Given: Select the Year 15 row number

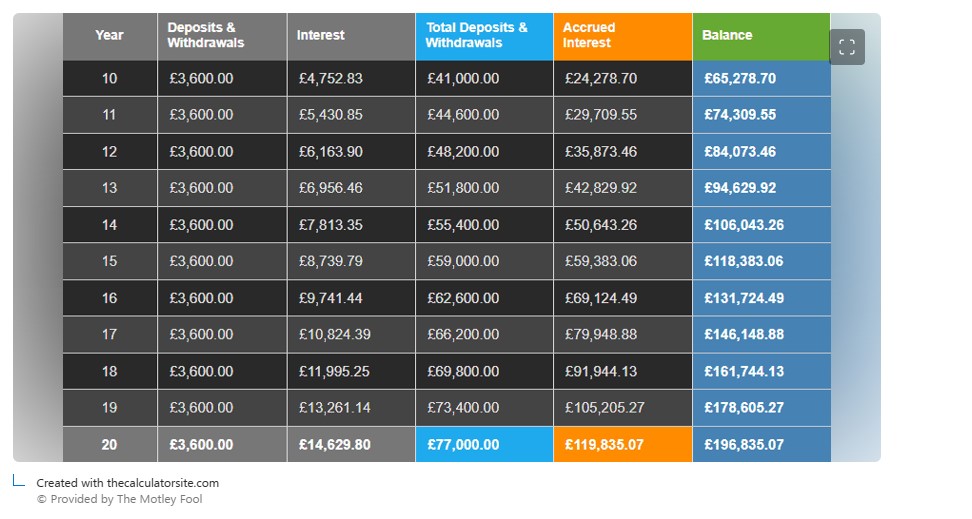Looking at the screenshot, I should (x=109, y=261).
